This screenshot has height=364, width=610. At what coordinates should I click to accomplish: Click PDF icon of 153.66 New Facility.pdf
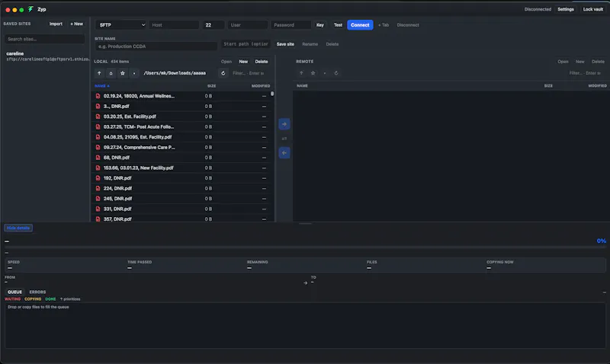coord(98,168)
